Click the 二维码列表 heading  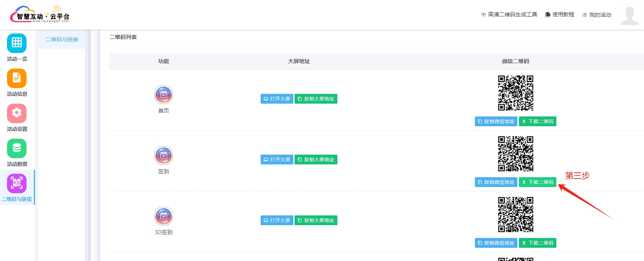123,37
